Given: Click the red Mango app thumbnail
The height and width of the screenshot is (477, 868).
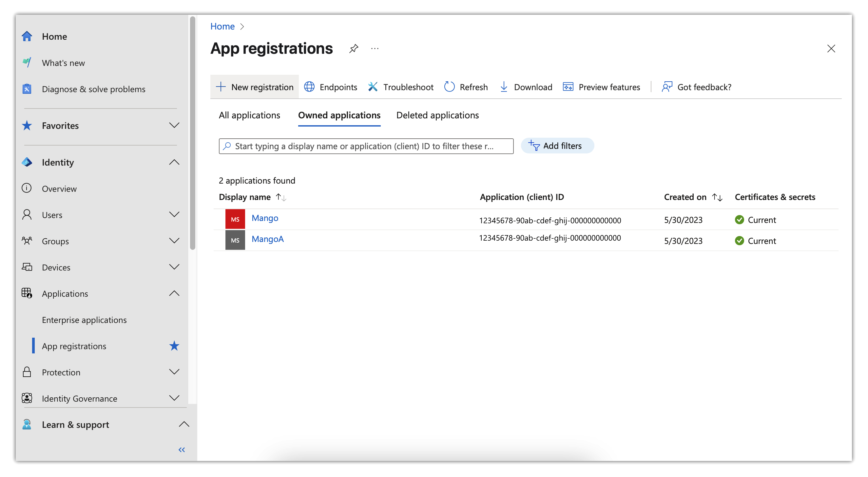Looking at the screenshot, I should (x=235, y=219).
